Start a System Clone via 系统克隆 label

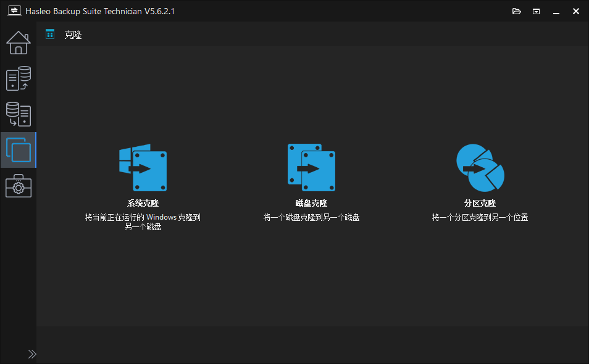click(x=143, y=204)
